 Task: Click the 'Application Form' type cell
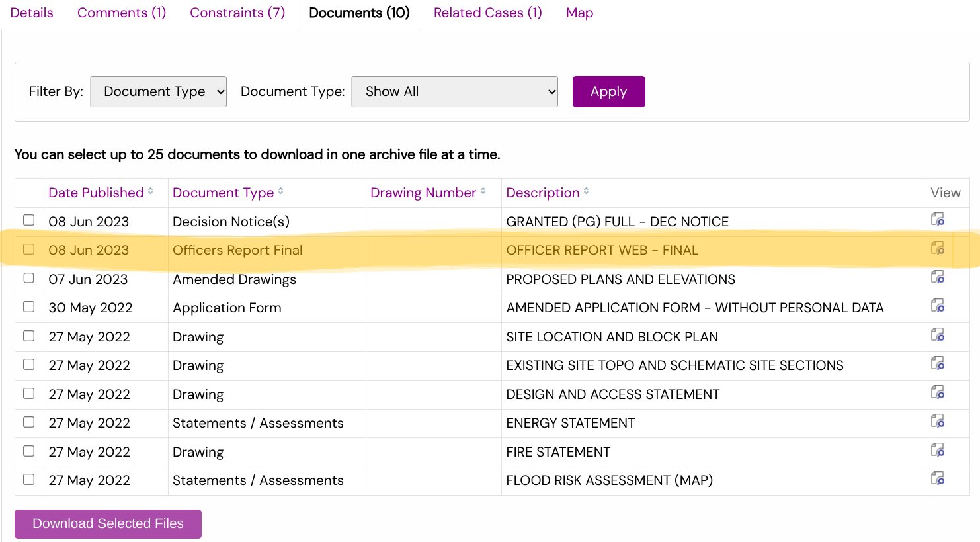[227, 308]
